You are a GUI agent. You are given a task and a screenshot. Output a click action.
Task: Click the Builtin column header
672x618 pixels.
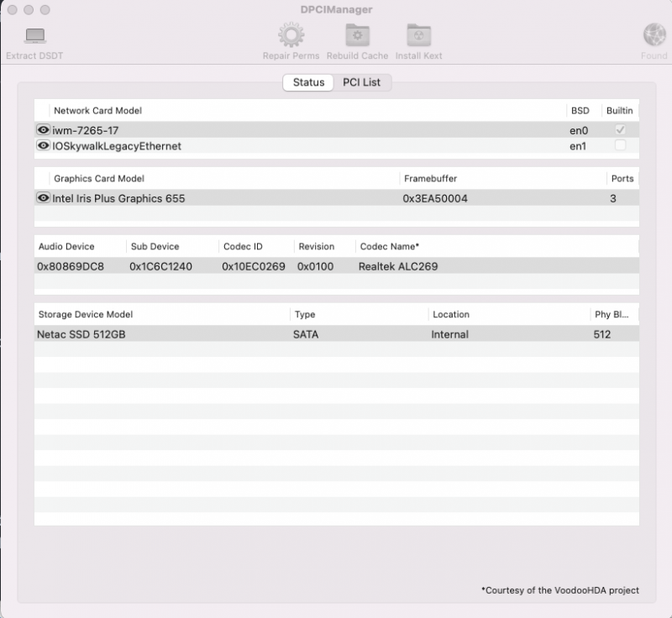click(x=619, y=111)
